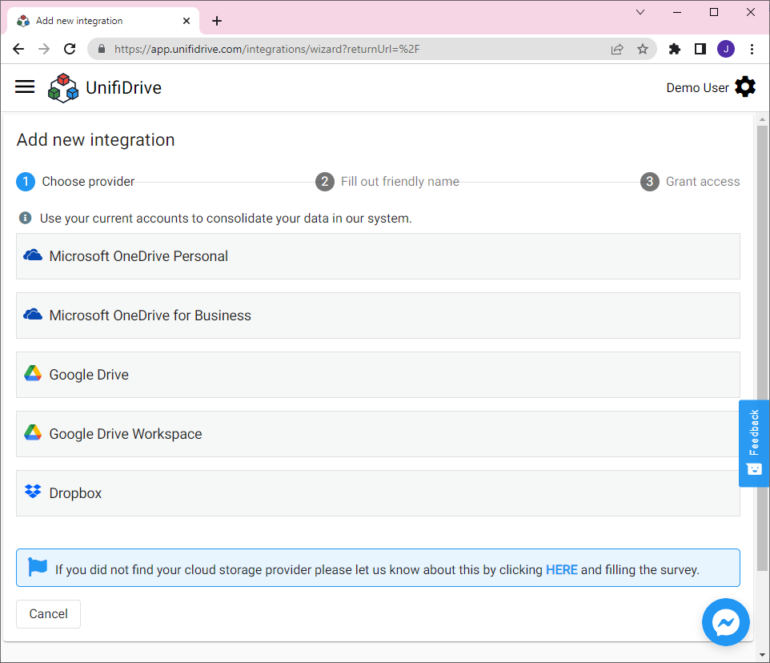770x663 pixels.
Task: Click the OneDrive for Business cloud icon
Action: [33, 314]
